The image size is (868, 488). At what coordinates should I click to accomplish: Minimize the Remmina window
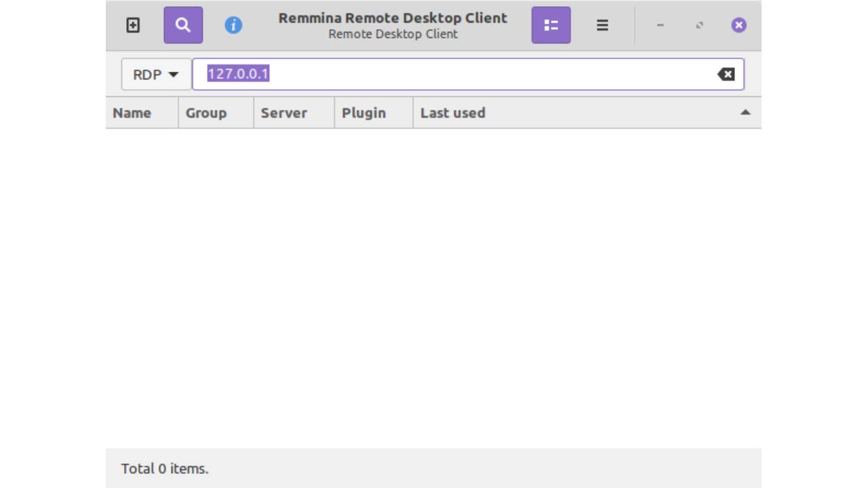tap(660, 25)
